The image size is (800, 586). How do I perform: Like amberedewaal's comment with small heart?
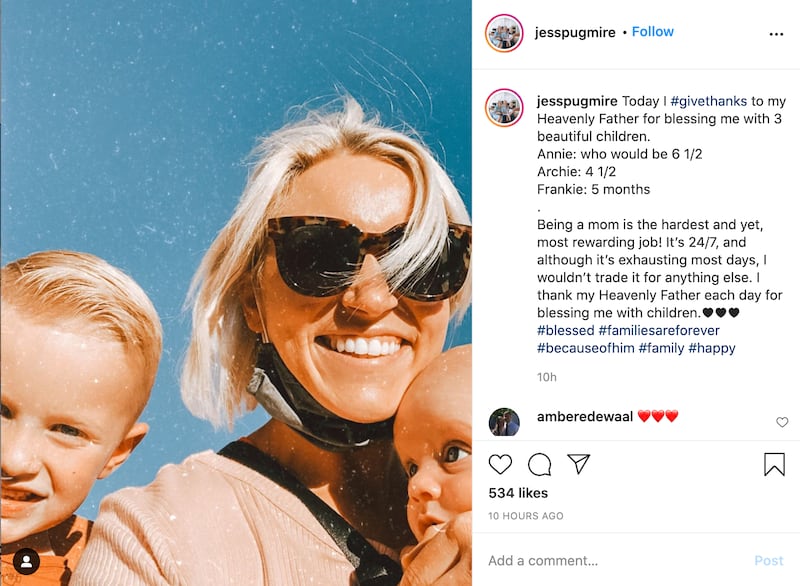782,422
